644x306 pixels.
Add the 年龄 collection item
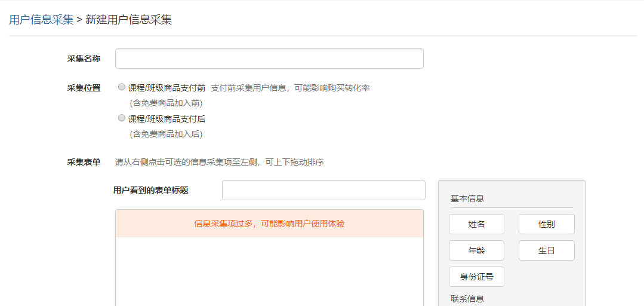tap(476, 250)
